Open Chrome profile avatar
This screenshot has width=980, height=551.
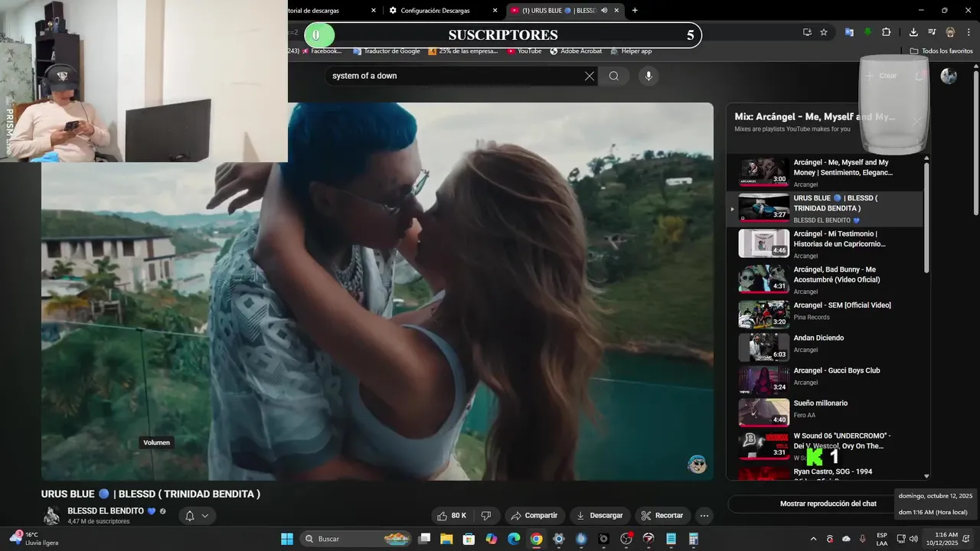(x=950, y=32)
